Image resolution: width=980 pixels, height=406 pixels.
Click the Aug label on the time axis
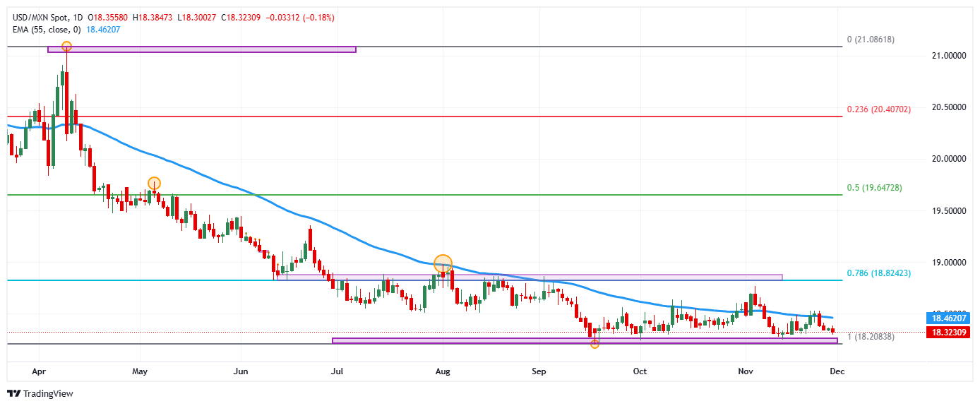pos(442,371)
